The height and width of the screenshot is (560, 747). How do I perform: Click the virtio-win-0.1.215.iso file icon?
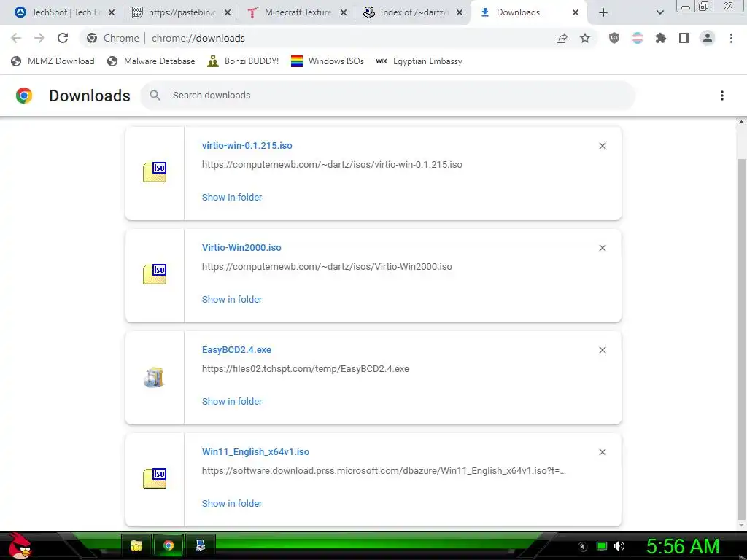[155, 172]
